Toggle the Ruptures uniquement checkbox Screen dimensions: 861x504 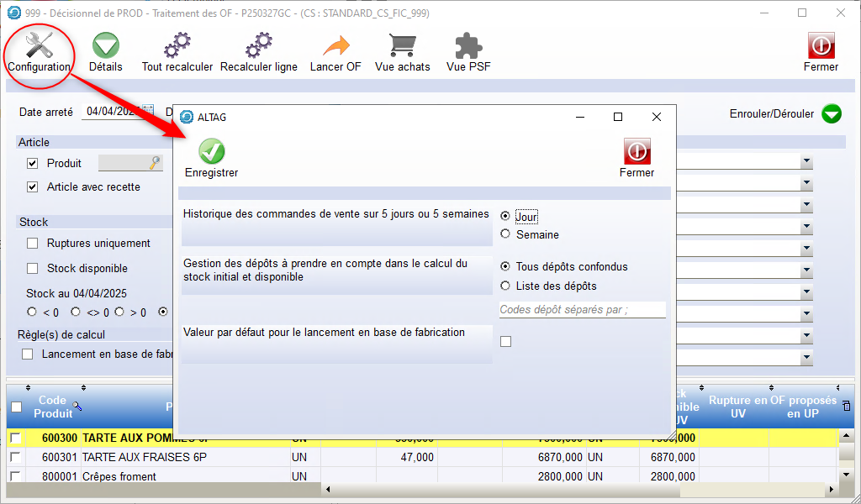coord(33,244)
